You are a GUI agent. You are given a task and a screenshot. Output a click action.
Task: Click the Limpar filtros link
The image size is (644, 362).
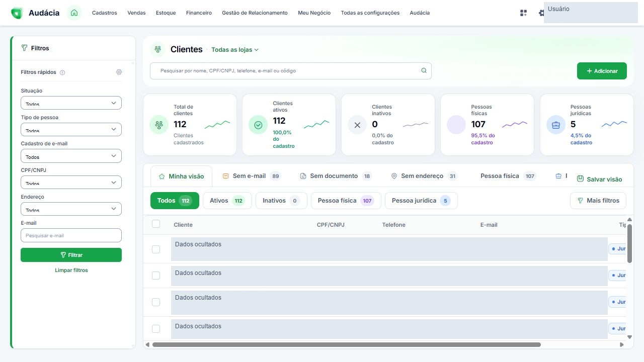pyautogui.click(x=71, y=270)
